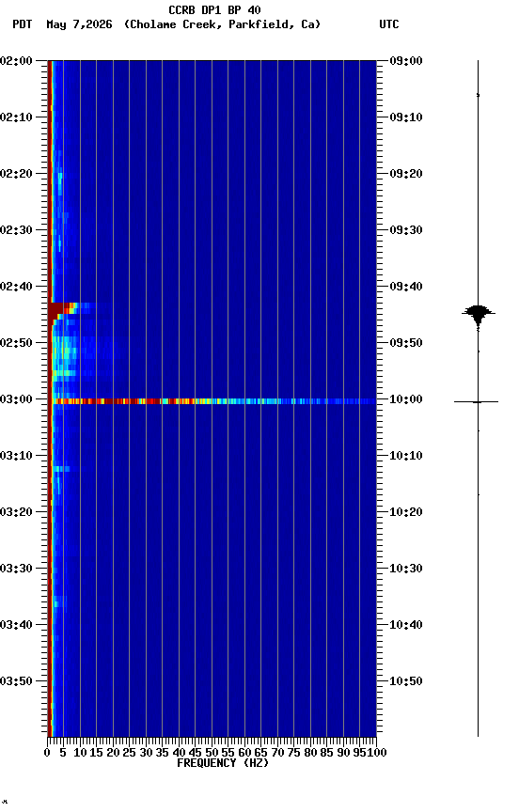Click the '09:20' UTC time label
Viewport: 519px width, 812px height.
pyautogui.click(x=406, y=174)
